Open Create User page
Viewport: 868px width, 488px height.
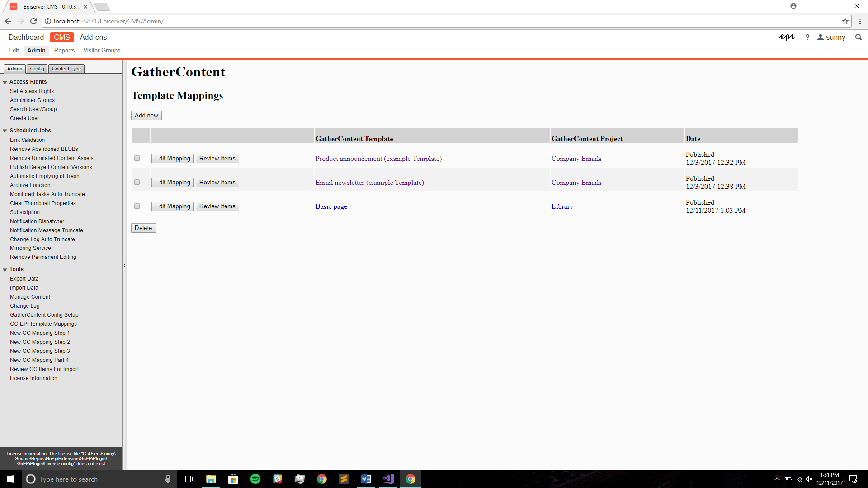pyautogui.click(x=25, y=118)
